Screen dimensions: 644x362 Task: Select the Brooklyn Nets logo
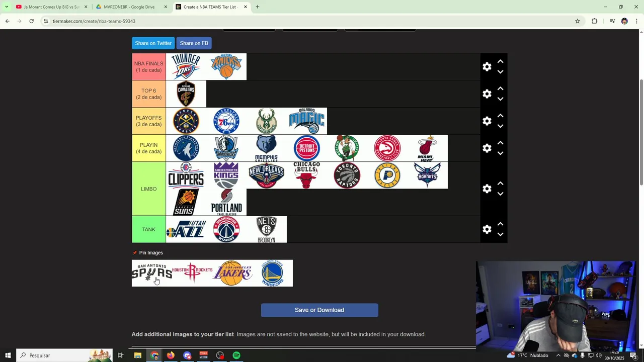[x=267, y=230]
